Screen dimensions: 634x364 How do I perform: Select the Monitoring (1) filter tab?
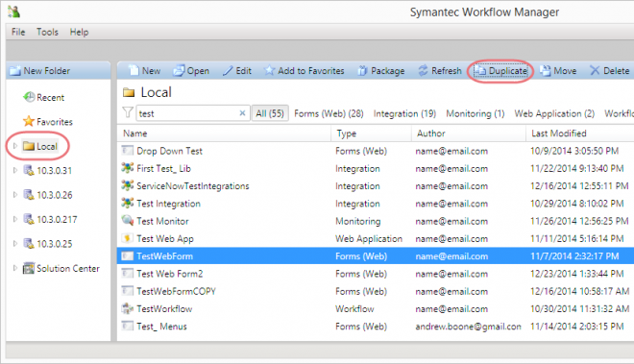click(x=475, y=113)
